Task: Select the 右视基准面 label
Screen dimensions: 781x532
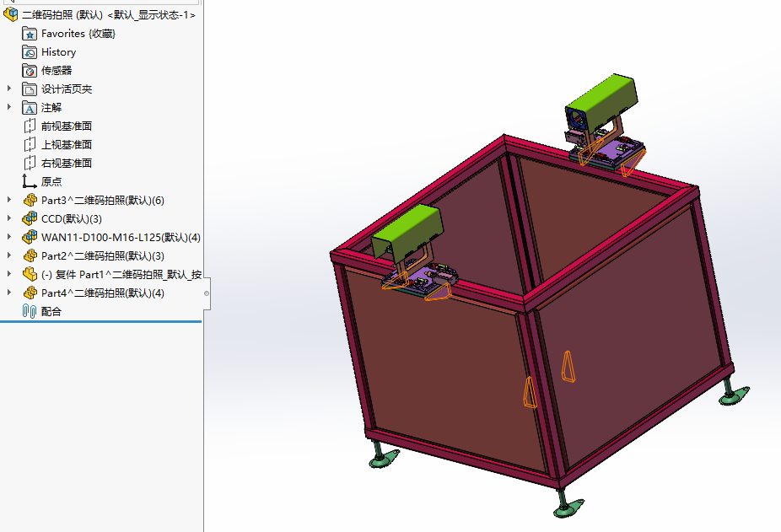Action: click(67, 163)
